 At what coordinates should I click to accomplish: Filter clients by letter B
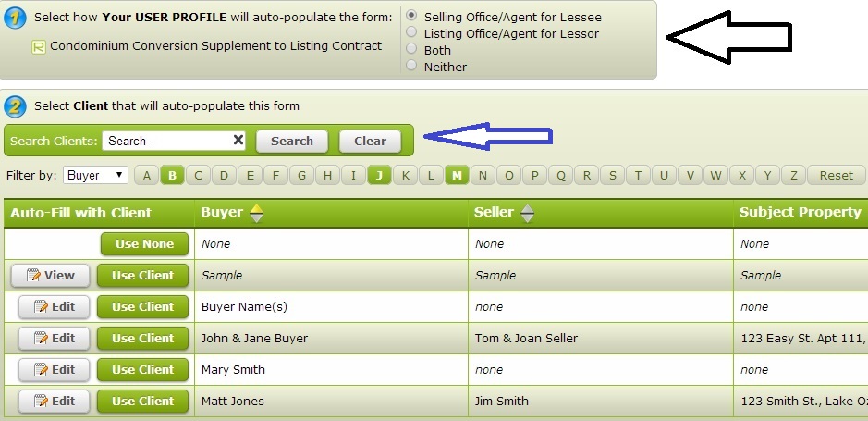tap(172, 175)
